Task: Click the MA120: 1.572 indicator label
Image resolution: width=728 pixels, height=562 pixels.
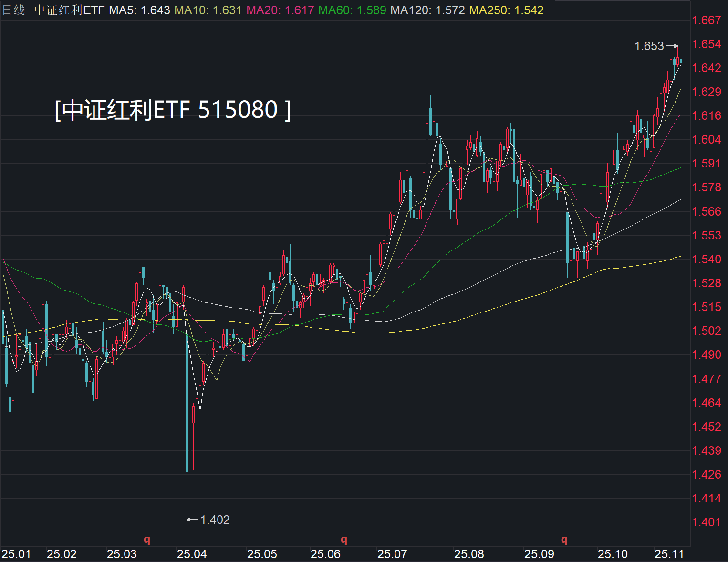Action: pos(427,10)
